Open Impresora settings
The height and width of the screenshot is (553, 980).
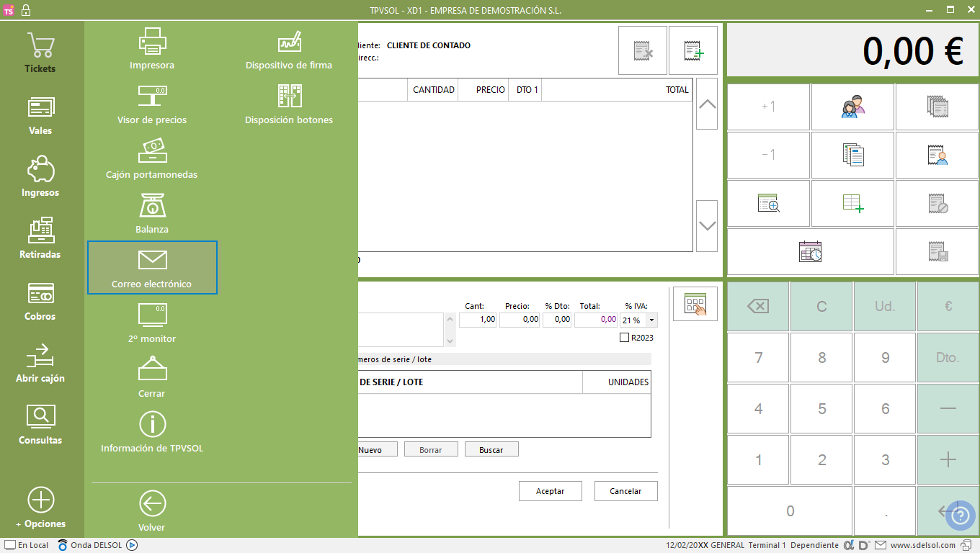pos(152,49)
